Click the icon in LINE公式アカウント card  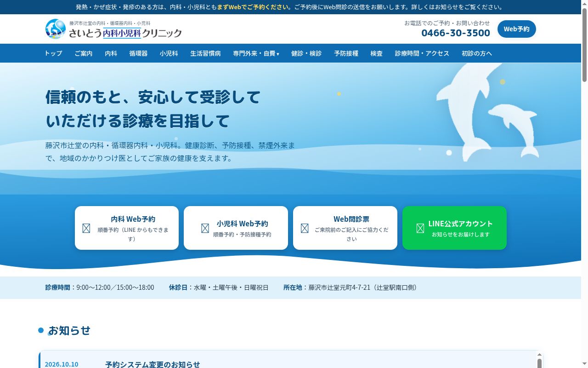[420, 228]
